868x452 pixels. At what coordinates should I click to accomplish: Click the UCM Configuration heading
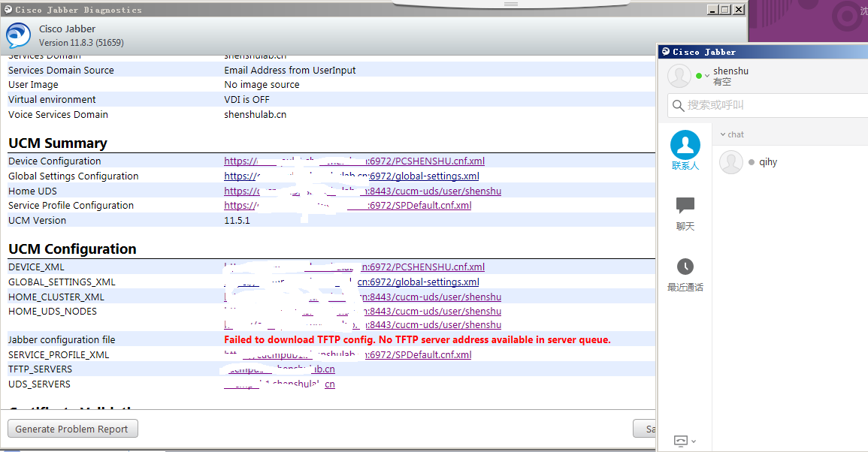(x=72, y=249)
